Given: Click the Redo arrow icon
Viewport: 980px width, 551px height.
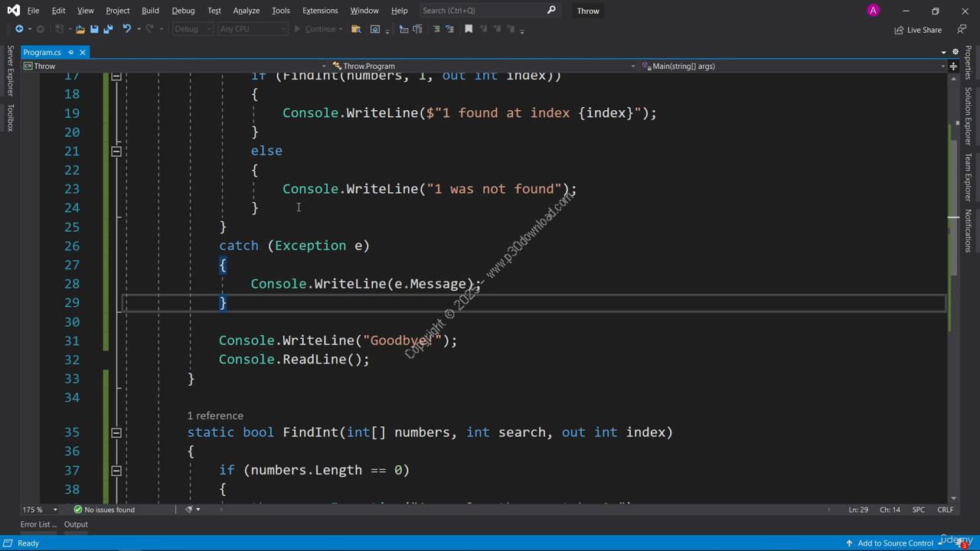Looking at the screenshot, I should [x=149, y=29].
